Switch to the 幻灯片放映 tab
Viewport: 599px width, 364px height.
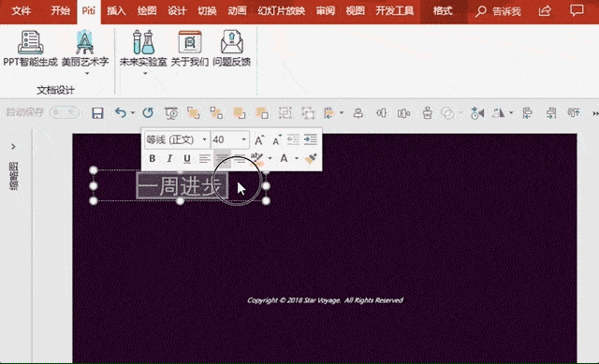pyautogui.click(x=282, y=10)
